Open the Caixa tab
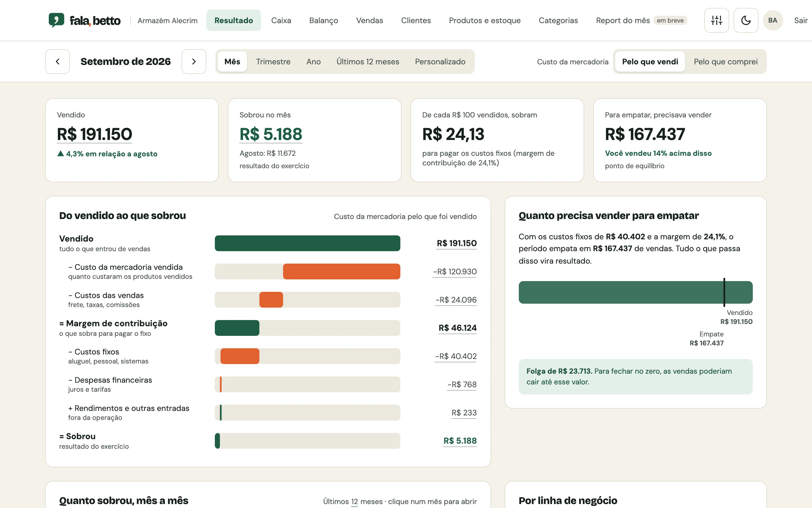 281,20
